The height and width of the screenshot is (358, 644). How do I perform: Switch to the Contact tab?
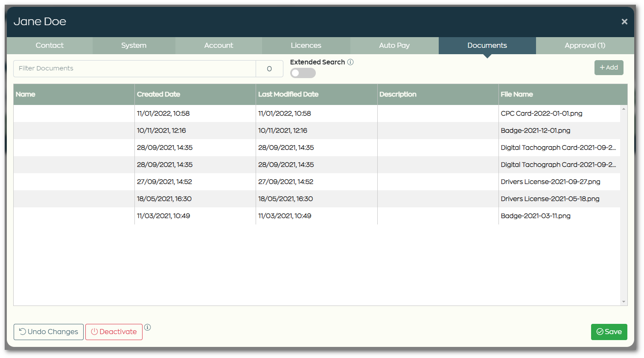tap(49, 45)
